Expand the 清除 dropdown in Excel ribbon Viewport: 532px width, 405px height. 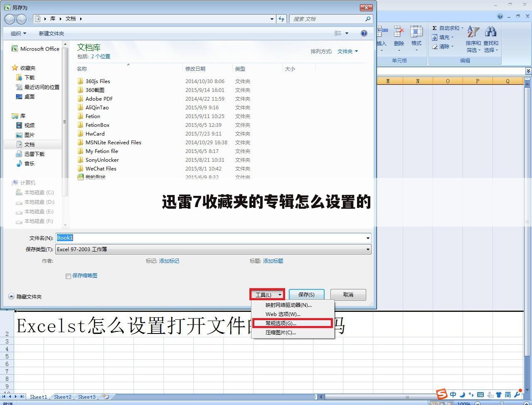pyautogui.click(x=452, y=47)
